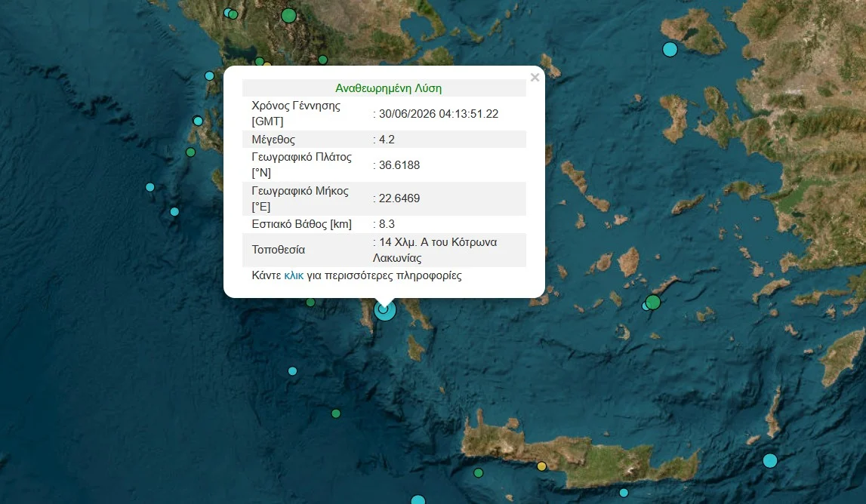Select the green marker in the Cyclades islands

[x=653, y=302]
